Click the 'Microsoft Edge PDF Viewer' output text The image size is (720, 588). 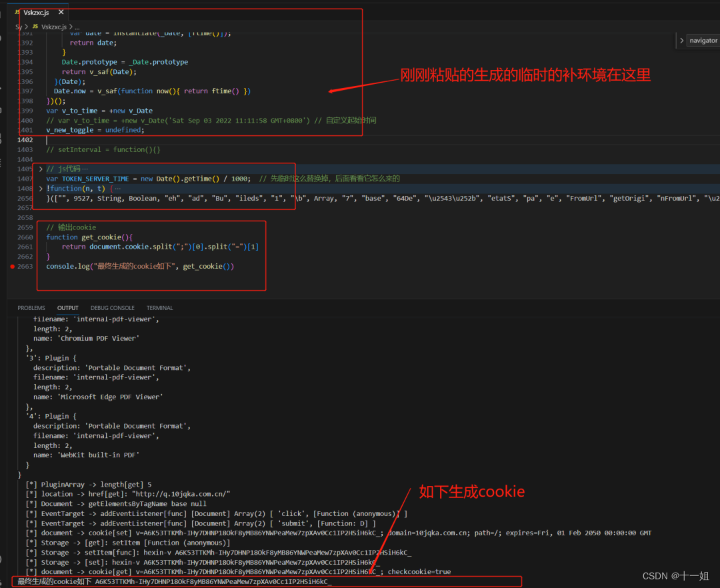pos(111,397)
